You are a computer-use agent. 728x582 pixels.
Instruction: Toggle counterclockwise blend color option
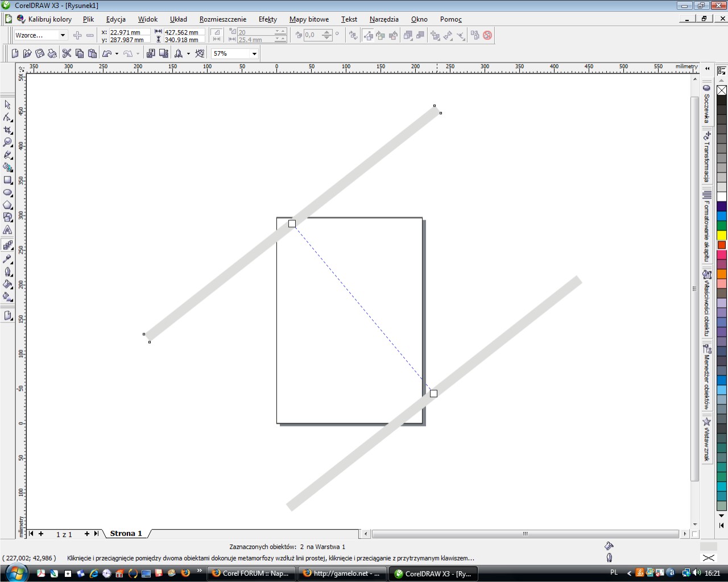point(393,35)
